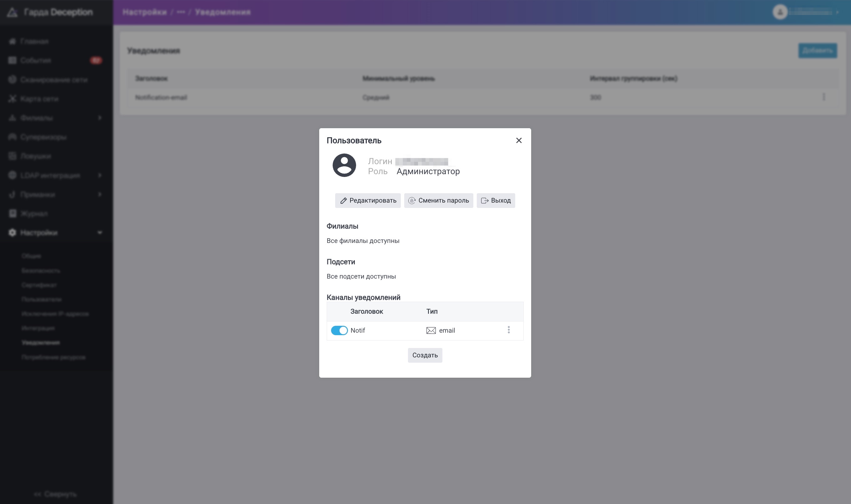The width and height of the screenshot is (851, 504).
Task: Click the pencil icon on Редактировать
Action: [x=343, y=201]
